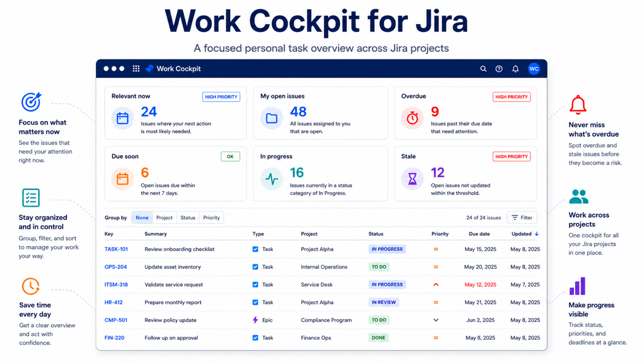Open issue ITSM-318
Image resolution: width=644 pixels, height=362 pixels.
[116, 285]
